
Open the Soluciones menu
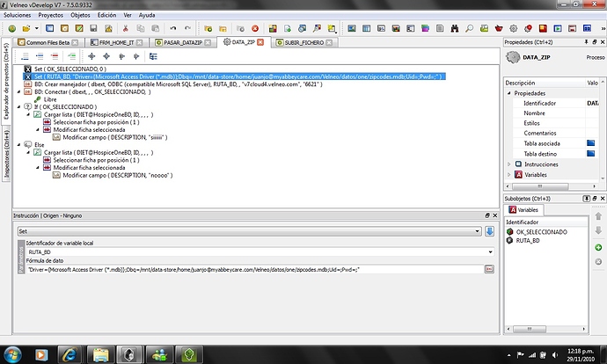[17, 15]
